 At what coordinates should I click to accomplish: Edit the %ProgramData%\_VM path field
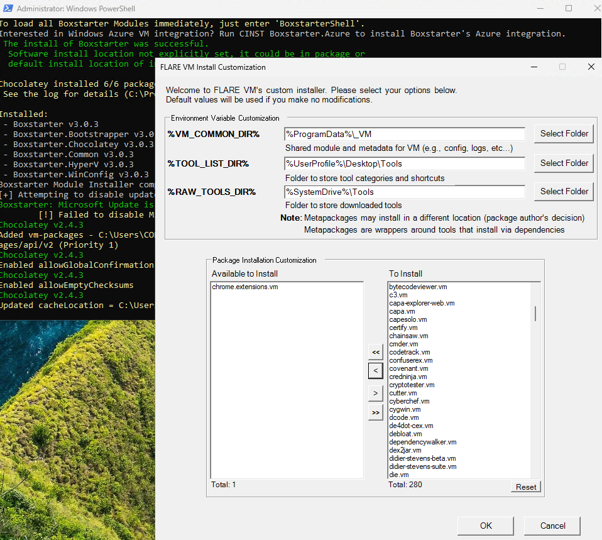(x=404, y=134)
